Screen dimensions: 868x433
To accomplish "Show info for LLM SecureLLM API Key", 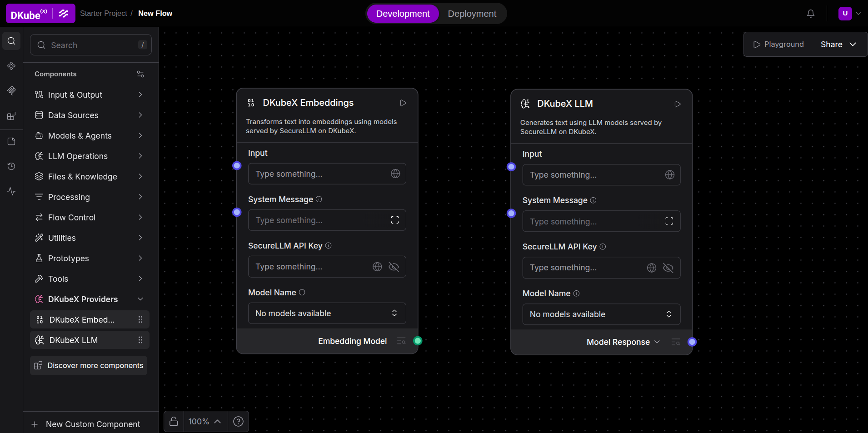I will click(x=603, y=247).
